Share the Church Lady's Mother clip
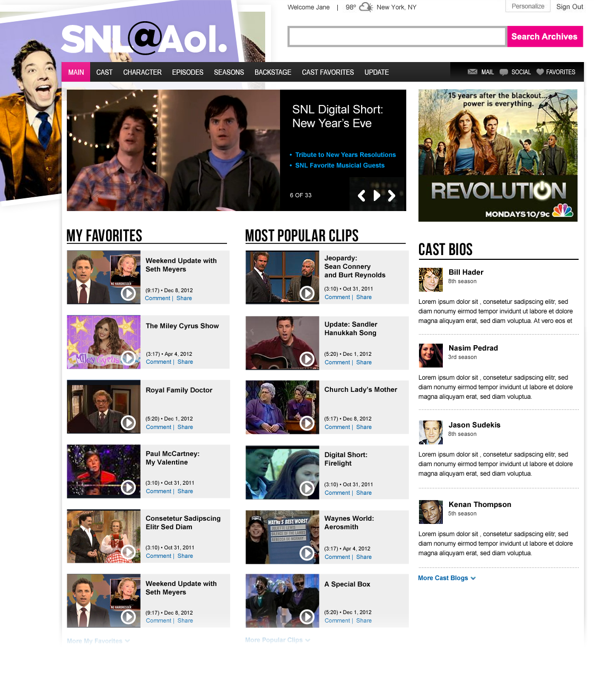The height and width of the screenshot is (700, 594). (364, 427)
